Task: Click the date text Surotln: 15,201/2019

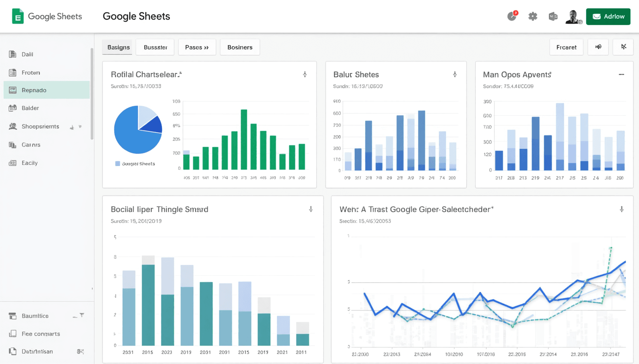Action: point(136,221)
